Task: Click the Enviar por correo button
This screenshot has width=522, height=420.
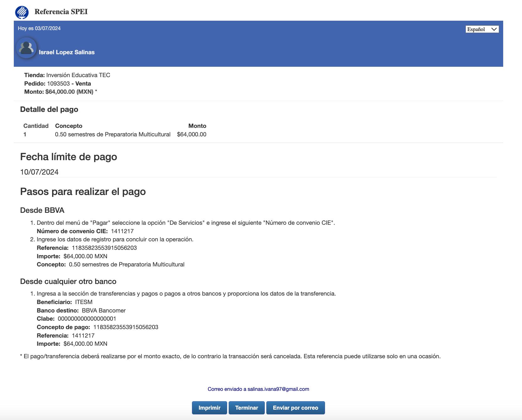Action: click(296, 408)
